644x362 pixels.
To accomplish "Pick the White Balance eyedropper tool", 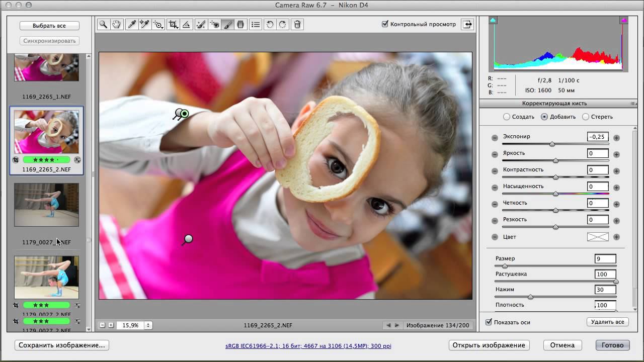I will [x=132, y=24].
